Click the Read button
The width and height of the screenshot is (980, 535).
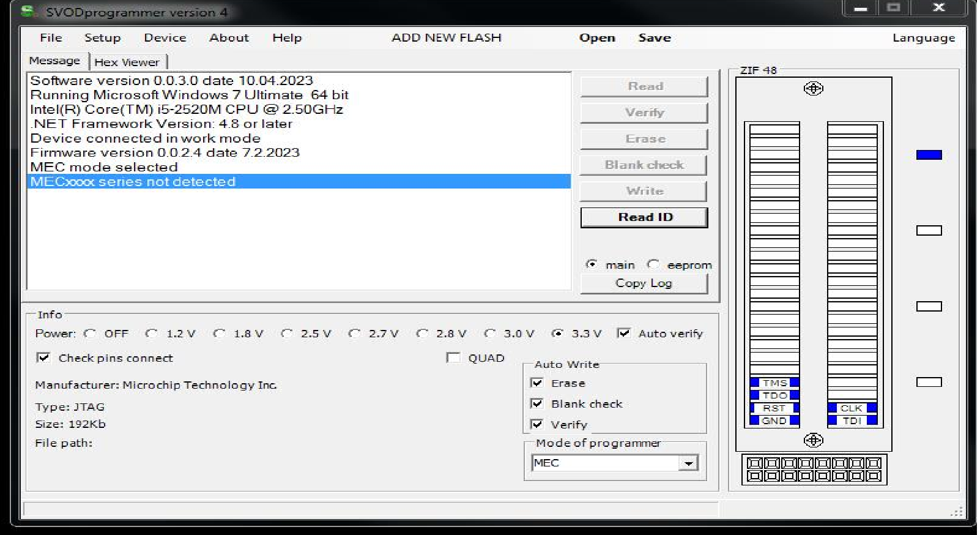click(x=645, y=86)
